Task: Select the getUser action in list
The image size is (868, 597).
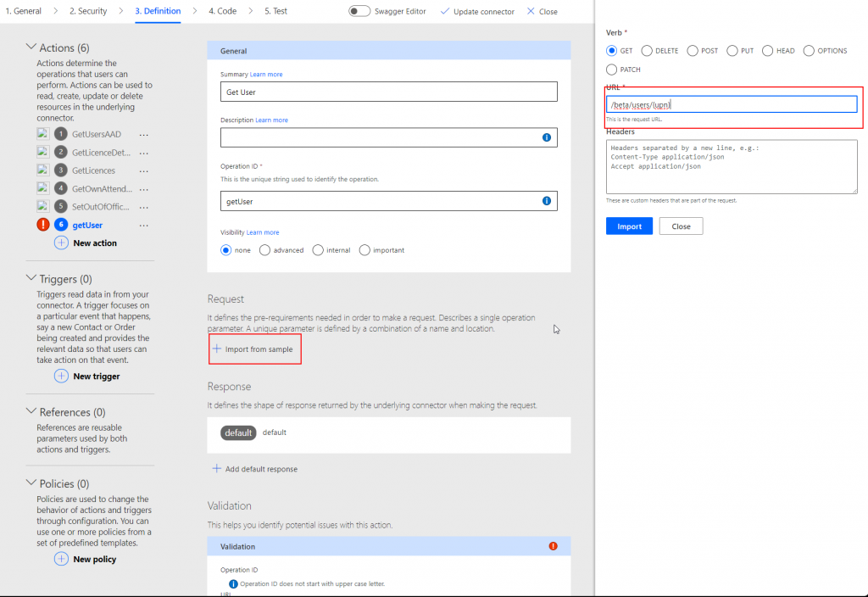Action: 87,226
